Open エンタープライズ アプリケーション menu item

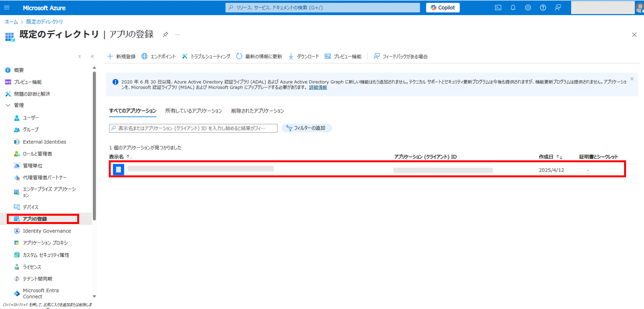[49, 192]
